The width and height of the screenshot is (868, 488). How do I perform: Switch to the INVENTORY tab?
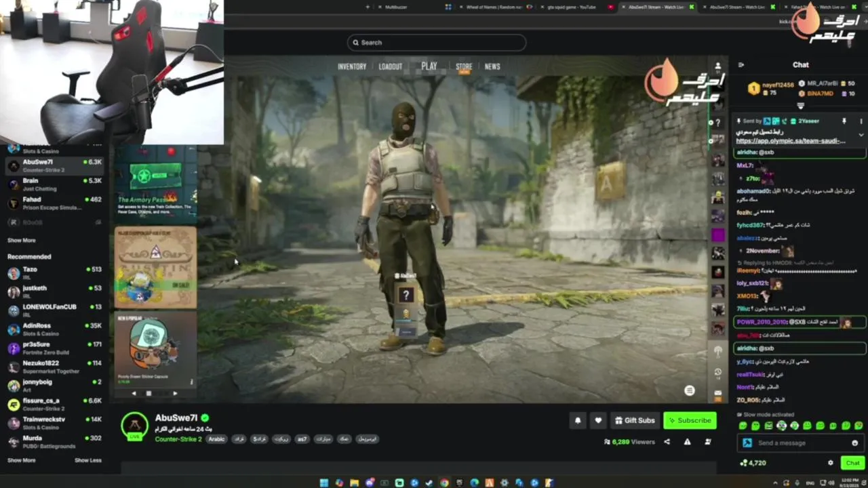tap(352, 66)
